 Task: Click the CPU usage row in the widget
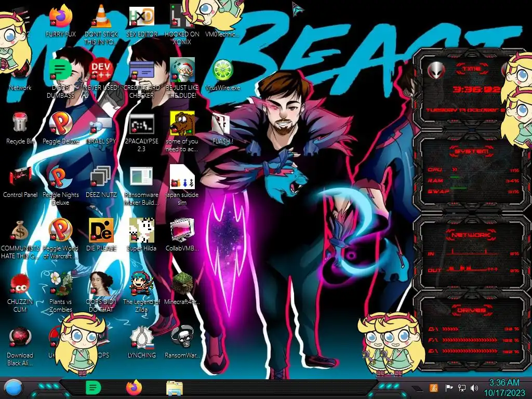[473, 170]
